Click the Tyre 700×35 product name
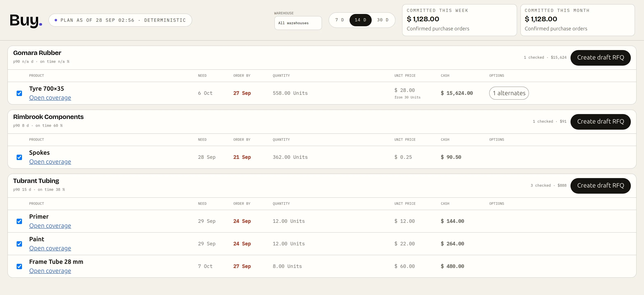 (x=46, y=89)
